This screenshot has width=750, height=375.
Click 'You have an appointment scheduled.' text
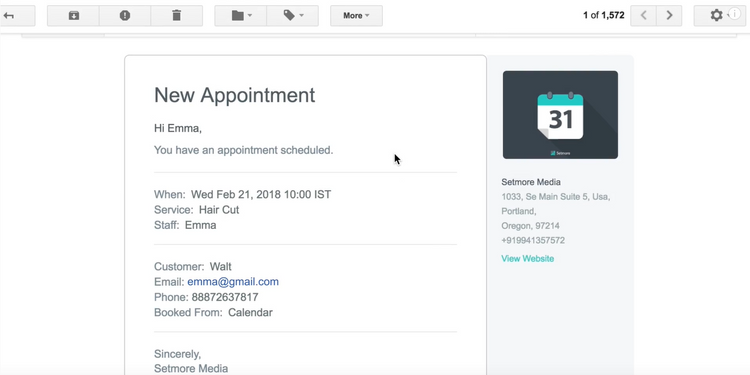click(243, 150)
